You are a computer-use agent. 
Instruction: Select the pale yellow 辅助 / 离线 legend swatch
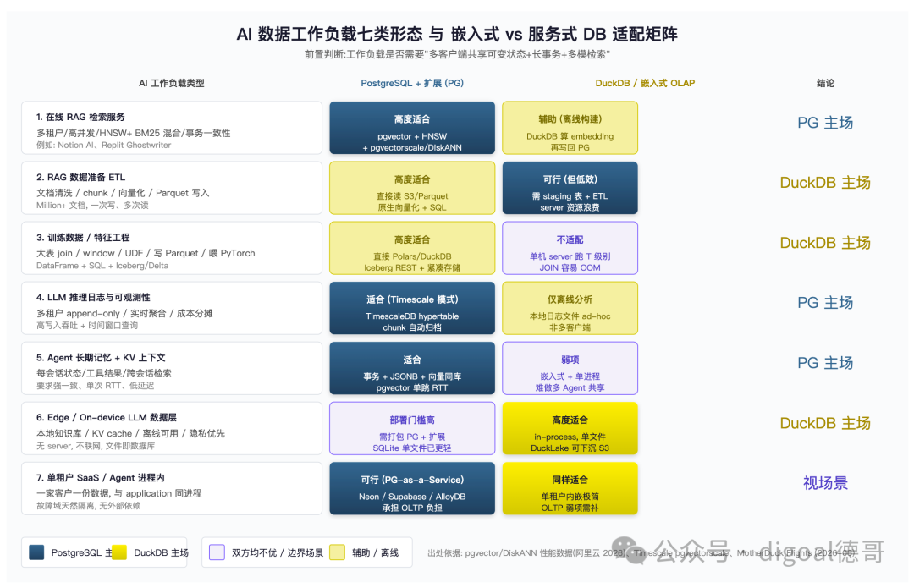(x=337, y=552)
